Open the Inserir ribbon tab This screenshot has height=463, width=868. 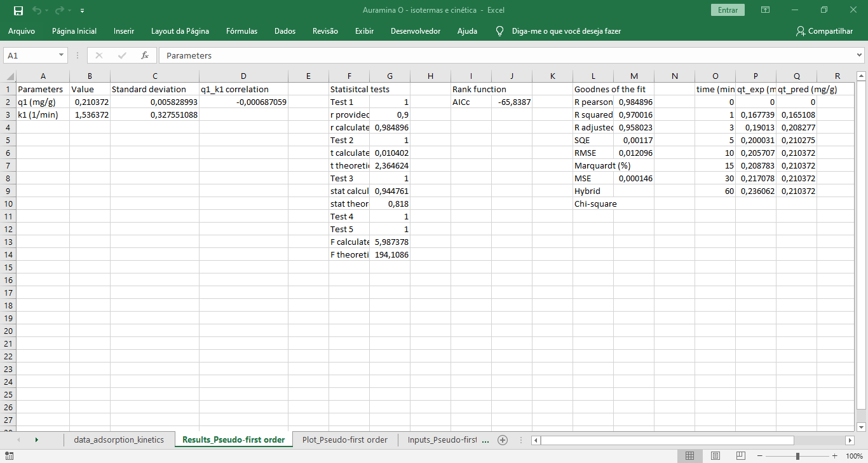coord(124,31)
